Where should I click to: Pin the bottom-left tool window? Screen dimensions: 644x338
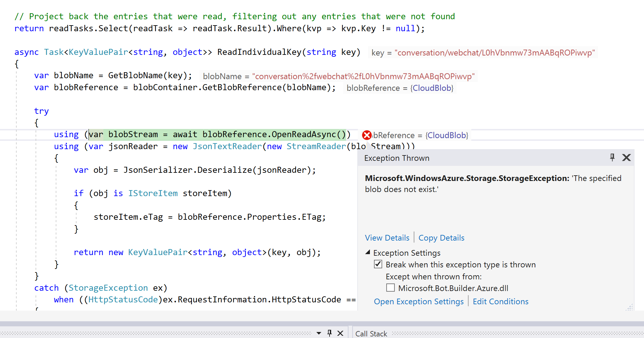[x=330, y=333]
